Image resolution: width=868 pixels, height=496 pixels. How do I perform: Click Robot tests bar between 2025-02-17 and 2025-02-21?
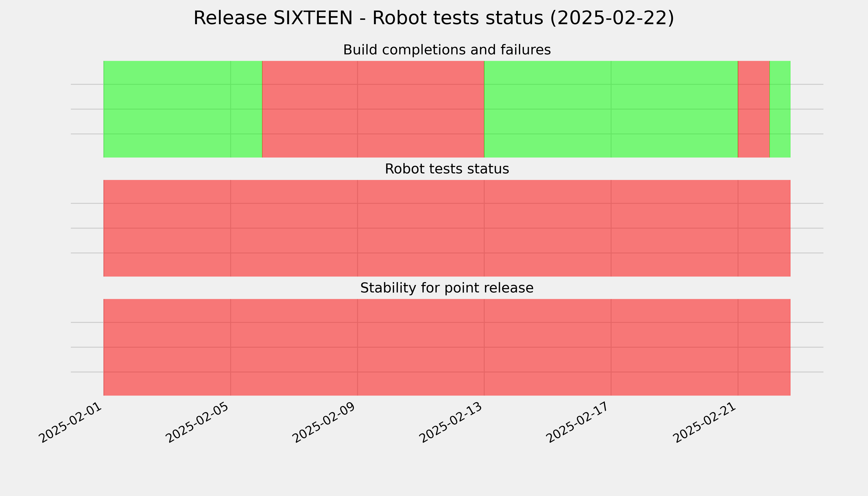tap(675, 228)
